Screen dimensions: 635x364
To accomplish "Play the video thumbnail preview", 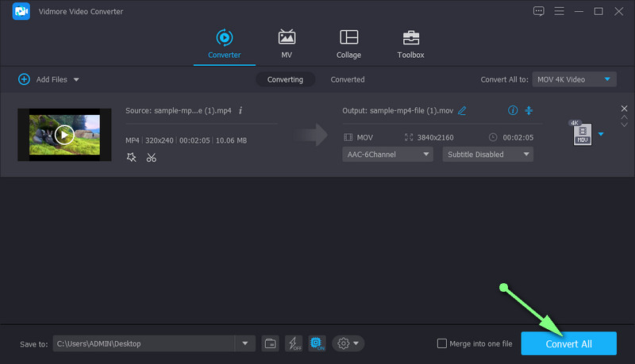I will tap(64, 135).
